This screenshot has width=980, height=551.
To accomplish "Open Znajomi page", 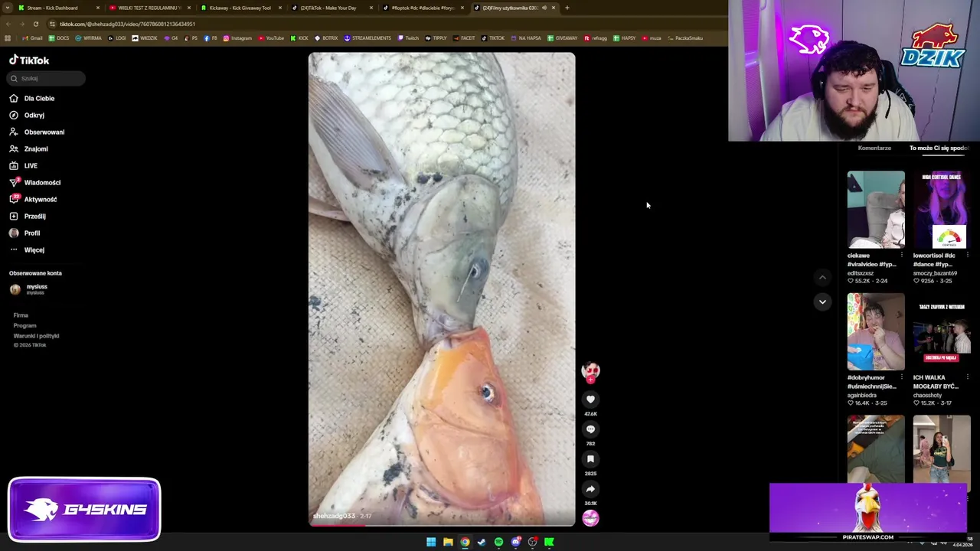I will pyautogui.click(x=35, y=148).
